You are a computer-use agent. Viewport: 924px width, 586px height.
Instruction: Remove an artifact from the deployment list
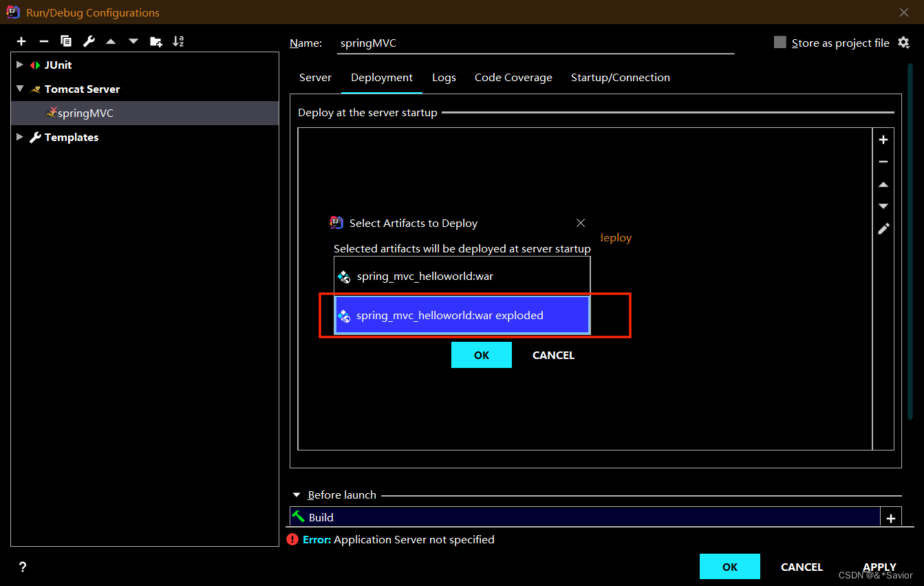[x=883, y=162]
